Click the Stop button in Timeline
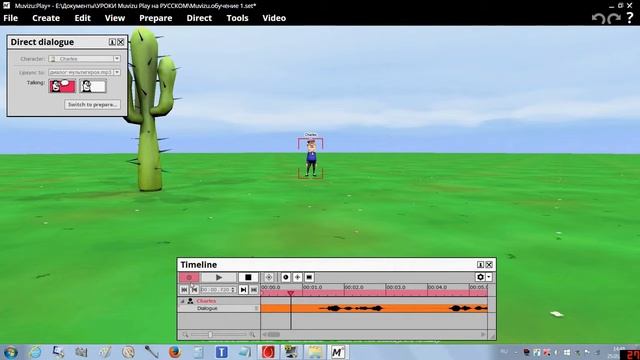This screenshot has width=640, height=360. (x=248, y=278)
